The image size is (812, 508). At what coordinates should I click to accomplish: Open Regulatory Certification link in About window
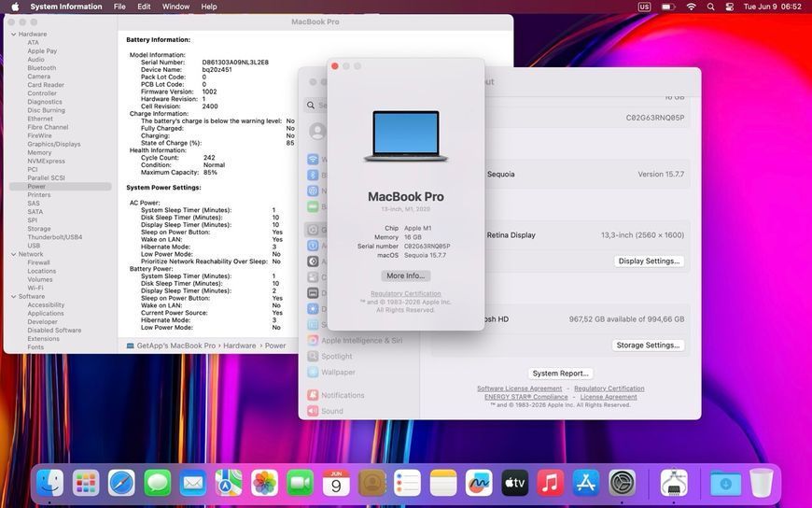(x=405, y=293)
